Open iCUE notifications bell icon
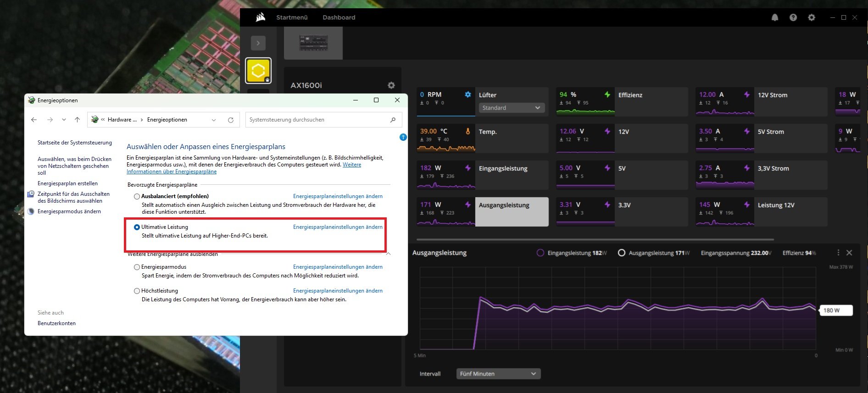Viewport: 868px width, 393px height. tap(775, 17)
